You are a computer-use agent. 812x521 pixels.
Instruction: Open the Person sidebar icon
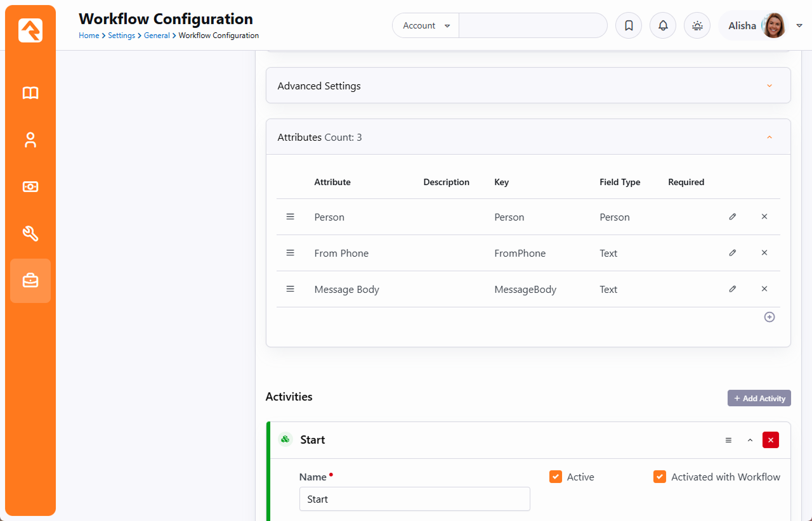30,140
